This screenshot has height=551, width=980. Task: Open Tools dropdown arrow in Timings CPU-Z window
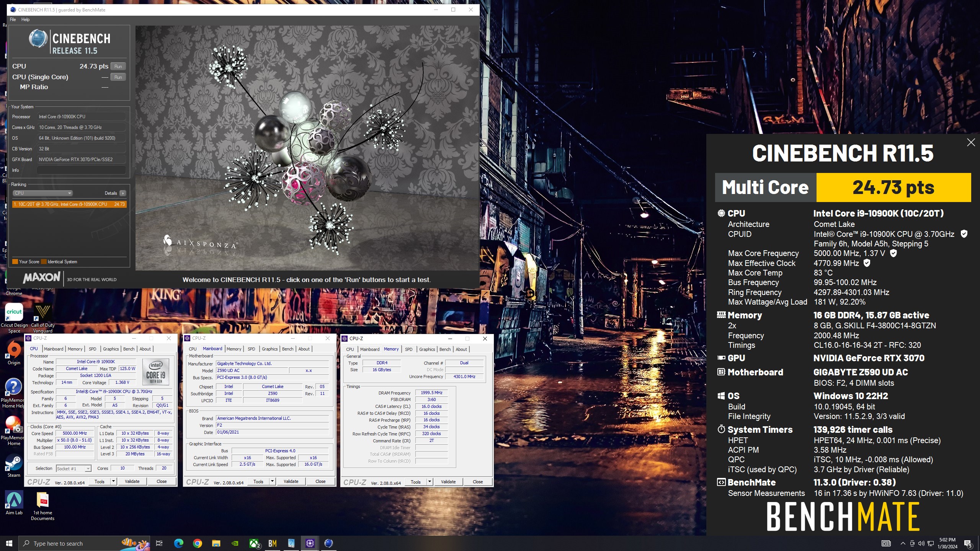click(x=430, y=482)
